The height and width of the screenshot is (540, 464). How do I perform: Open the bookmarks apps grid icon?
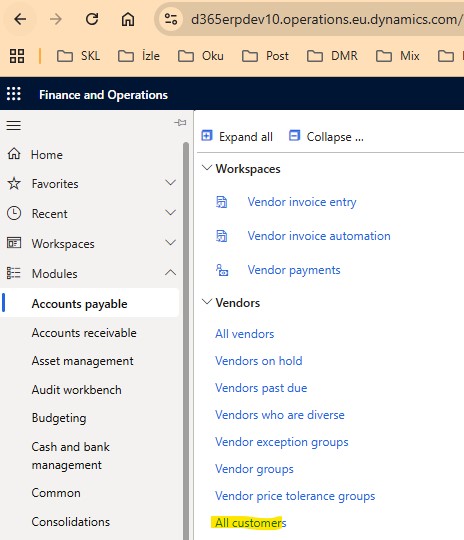17,56
